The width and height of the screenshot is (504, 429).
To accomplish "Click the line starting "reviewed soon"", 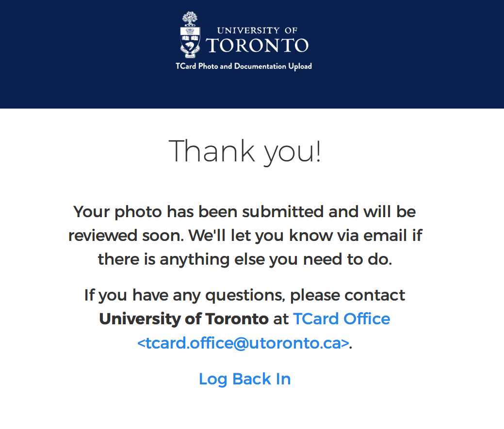I will 245,236.
